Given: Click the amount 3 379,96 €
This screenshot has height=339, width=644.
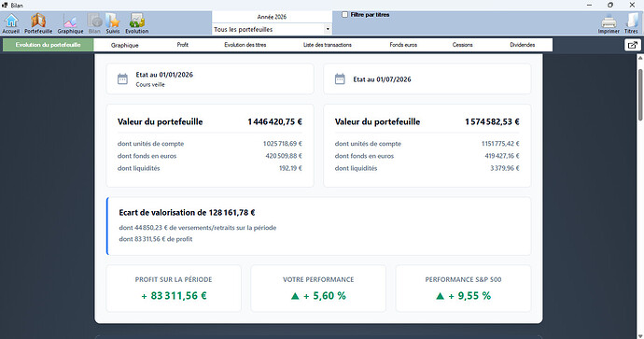Looking at the screenshot, I should pyautogui.click(x=505, y=168).
